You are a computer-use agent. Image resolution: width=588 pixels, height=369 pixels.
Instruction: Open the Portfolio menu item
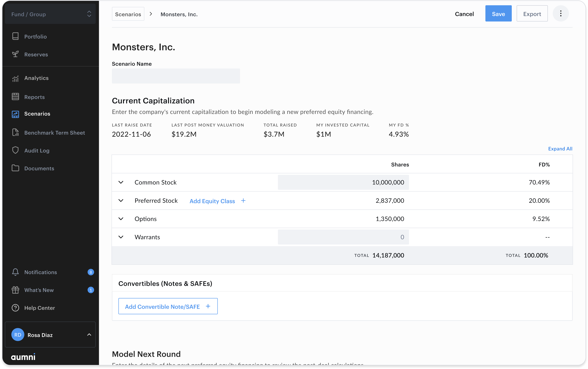pos(36,36)
